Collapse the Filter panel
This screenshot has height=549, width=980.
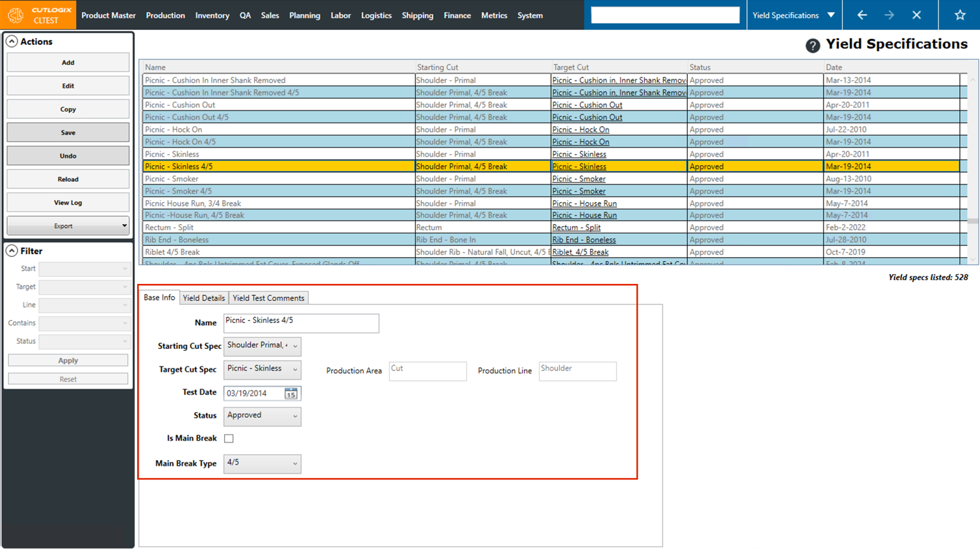click(12, 251)
